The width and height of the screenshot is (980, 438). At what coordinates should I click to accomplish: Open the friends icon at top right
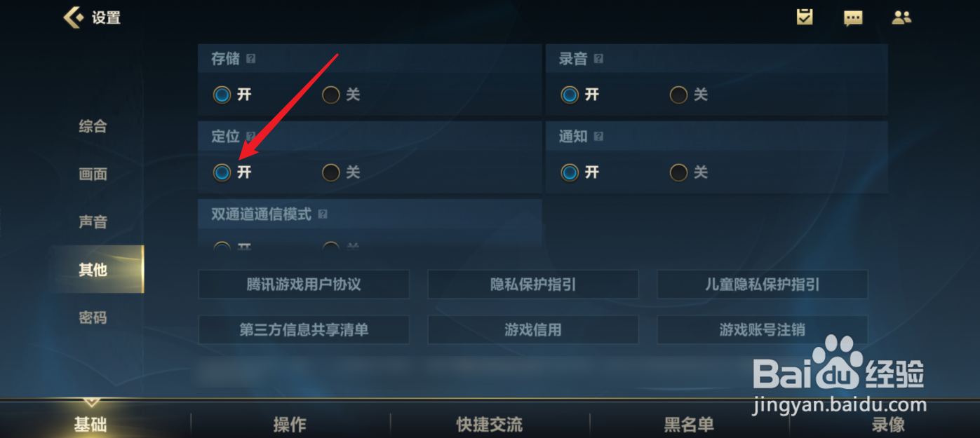coord(901,18)
